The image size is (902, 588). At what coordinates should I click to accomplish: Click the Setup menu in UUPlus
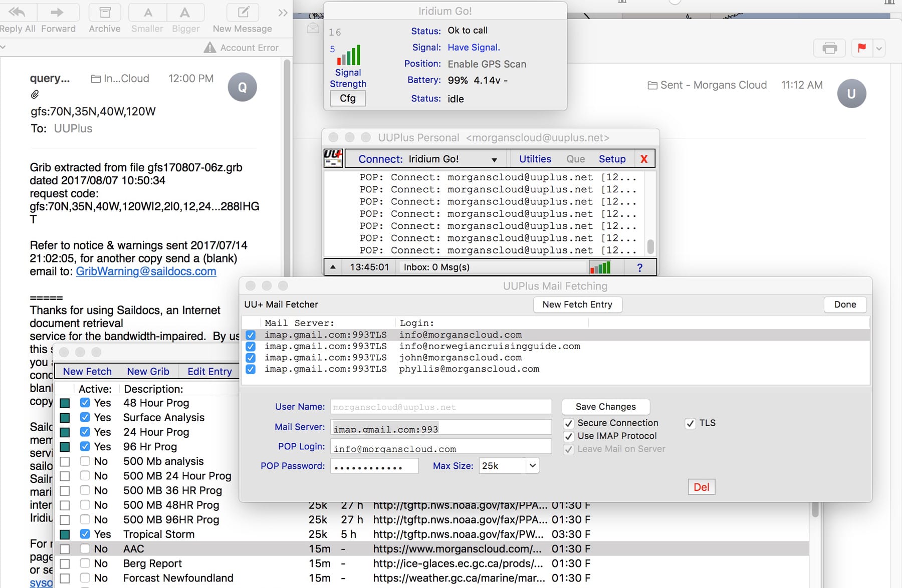[612, 159]
